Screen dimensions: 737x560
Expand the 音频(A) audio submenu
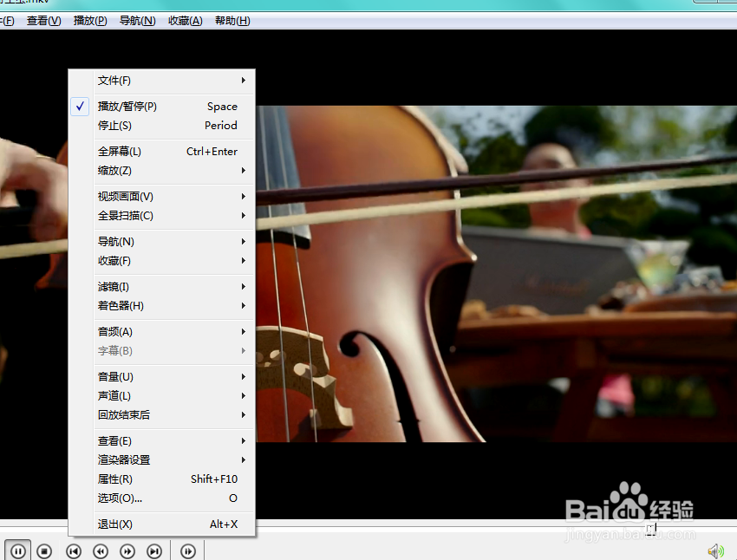click(x=162, y=332)
